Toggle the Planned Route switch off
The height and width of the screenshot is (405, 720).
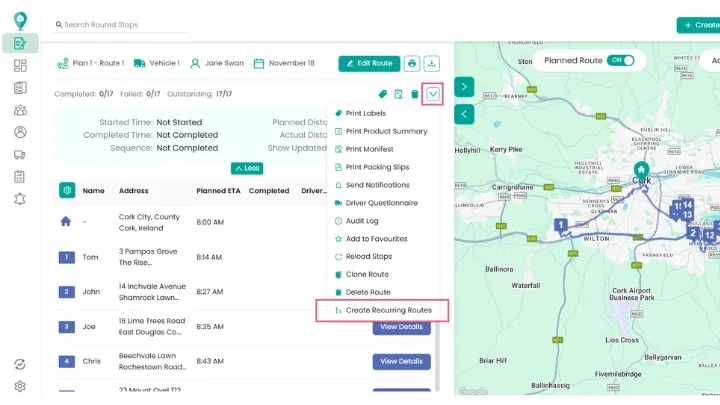[x=621, y=60]
